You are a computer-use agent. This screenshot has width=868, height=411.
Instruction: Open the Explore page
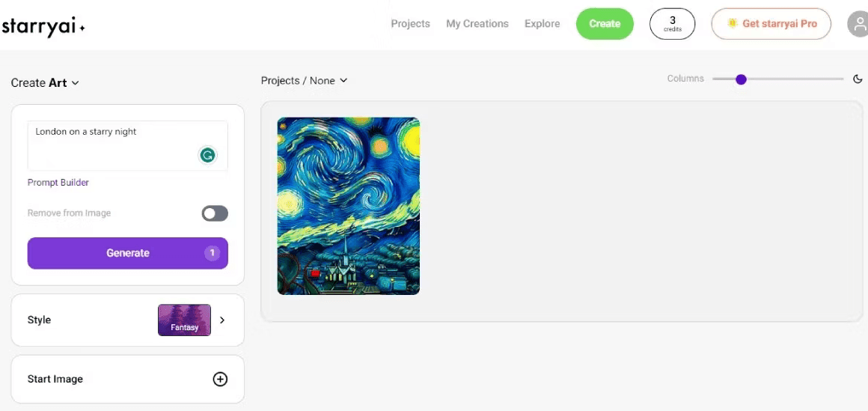pyautogui.click(x=542, y=24)
